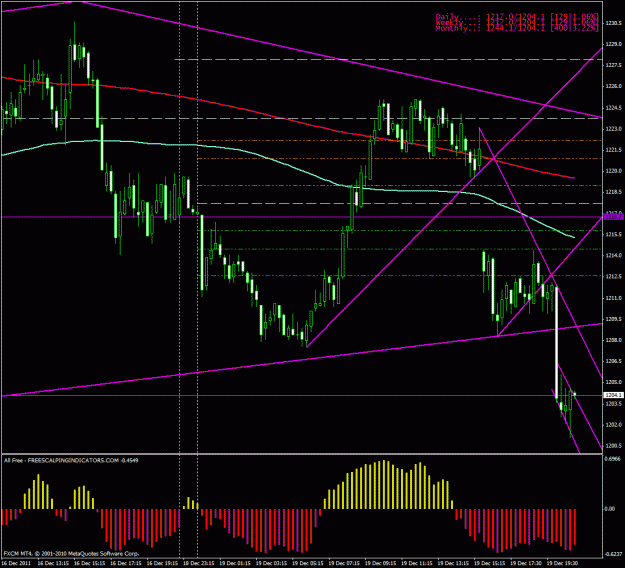Click the 19 Dec 09:15 time label
625x568 pixels.
coord(381,563)
